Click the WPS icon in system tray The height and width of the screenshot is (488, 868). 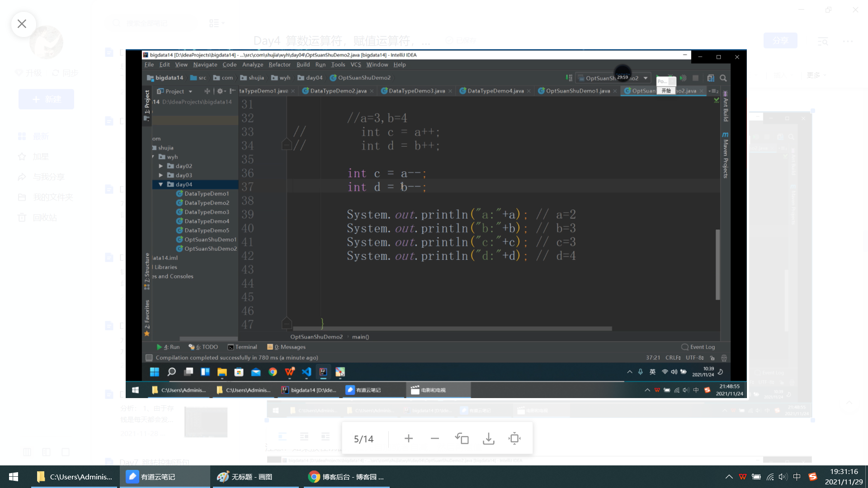(x=742, y=477)
